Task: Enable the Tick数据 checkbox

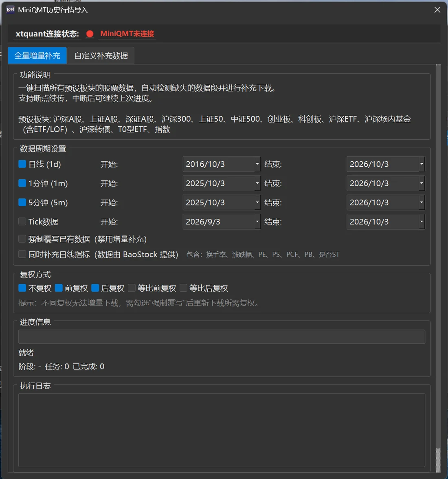Action: pos(22,222)
